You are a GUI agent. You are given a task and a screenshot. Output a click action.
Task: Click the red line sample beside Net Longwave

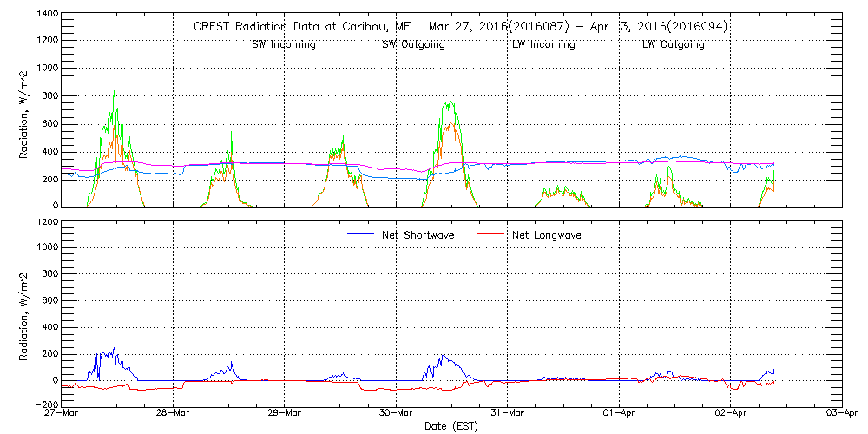(490, 234)
